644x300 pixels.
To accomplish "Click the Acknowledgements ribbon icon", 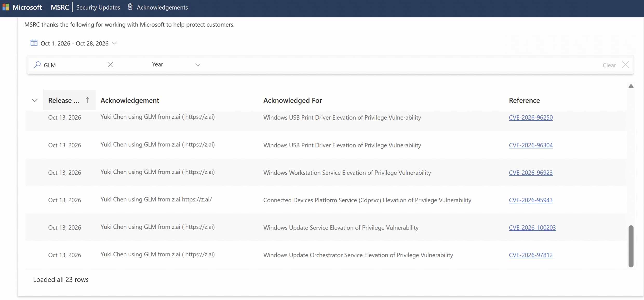I will pyautogui.click(x=130, y=7).
